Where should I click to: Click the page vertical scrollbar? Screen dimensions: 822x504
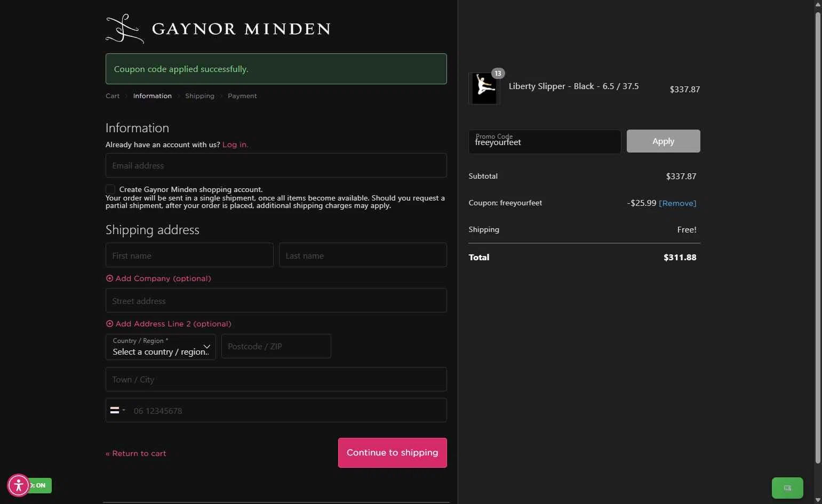click(x=818, y=237)
